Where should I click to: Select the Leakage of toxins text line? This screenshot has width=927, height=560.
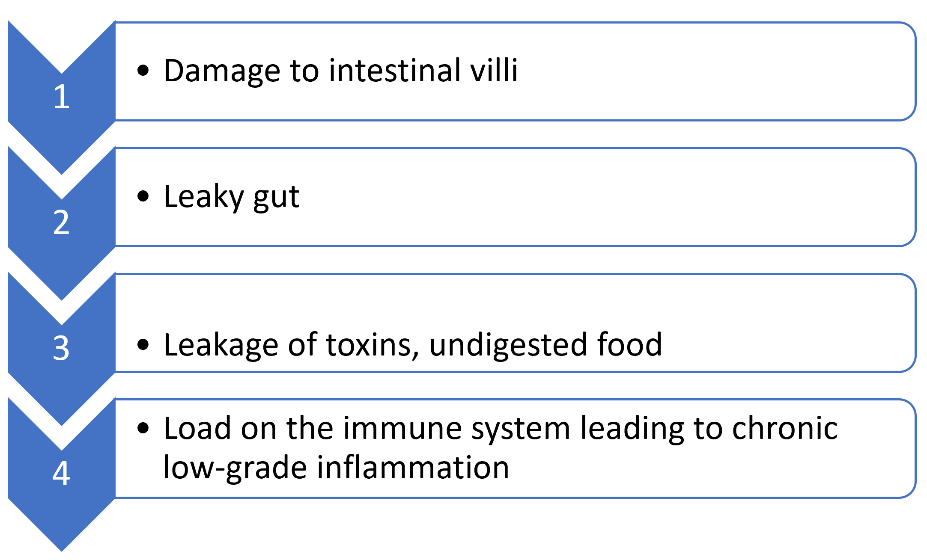click(x=413, y=344)
